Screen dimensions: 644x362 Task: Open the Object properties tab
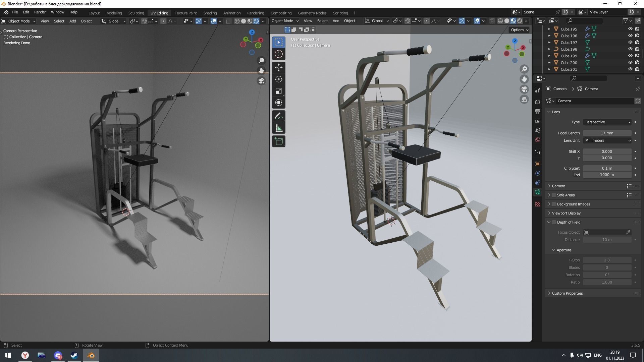[x=538, y=164]
